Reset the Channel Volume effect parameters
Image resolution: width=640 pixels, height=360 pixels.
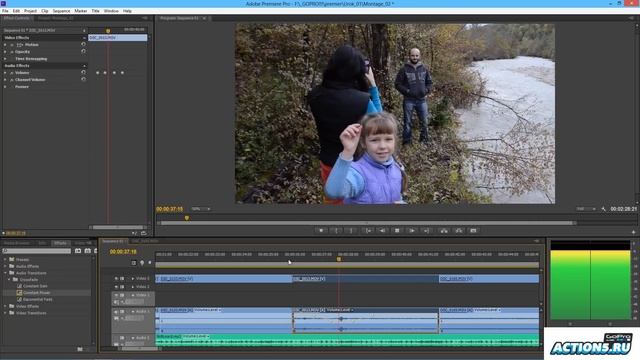[83, 79]
